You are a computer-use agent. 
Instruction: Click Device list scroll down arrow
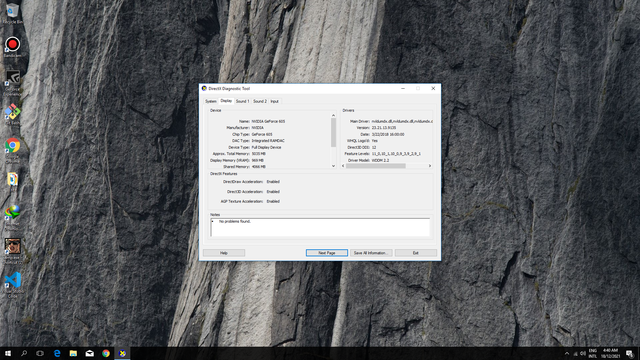[333, 166]
